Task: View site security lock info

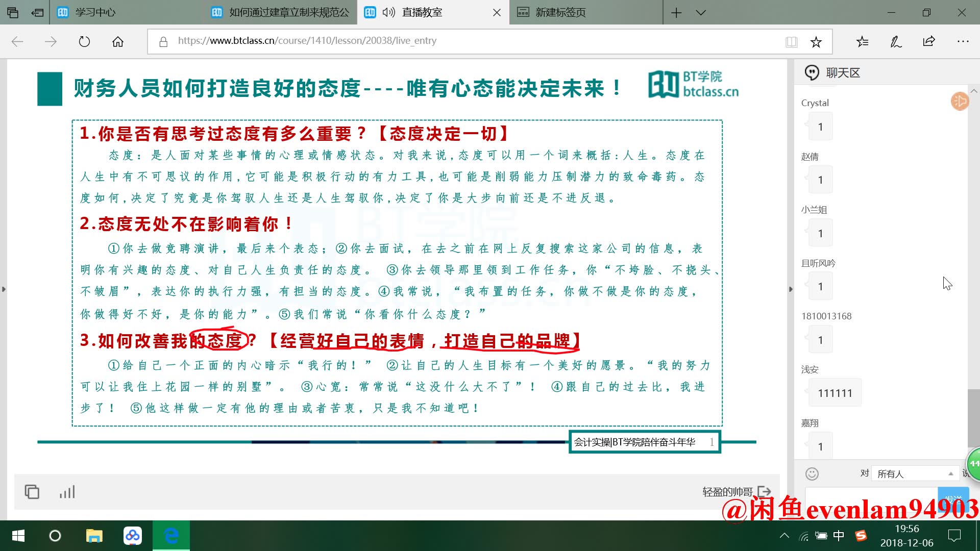Action: click(163, 42)
